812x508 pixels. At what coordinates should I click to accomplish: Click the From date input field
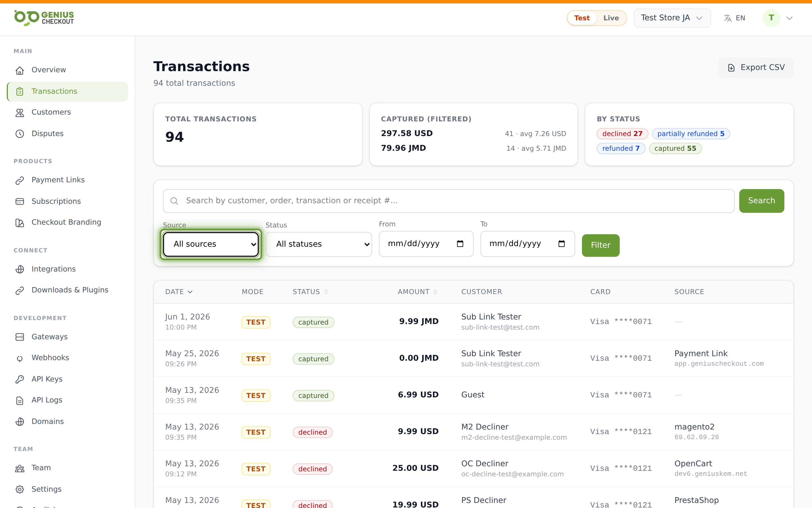pyautogui.click(x=426, y=244)
